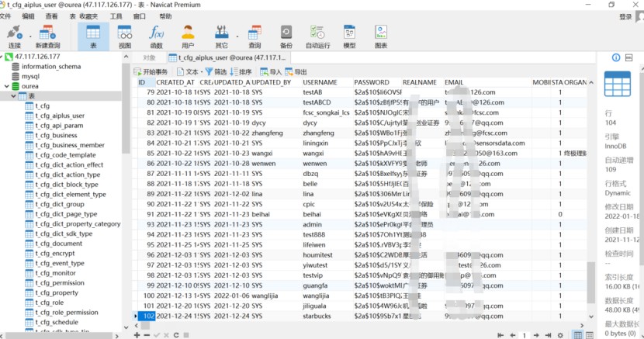
Task: Switch to form view icon
Action: pyautogui.click(x=590, y=335)
